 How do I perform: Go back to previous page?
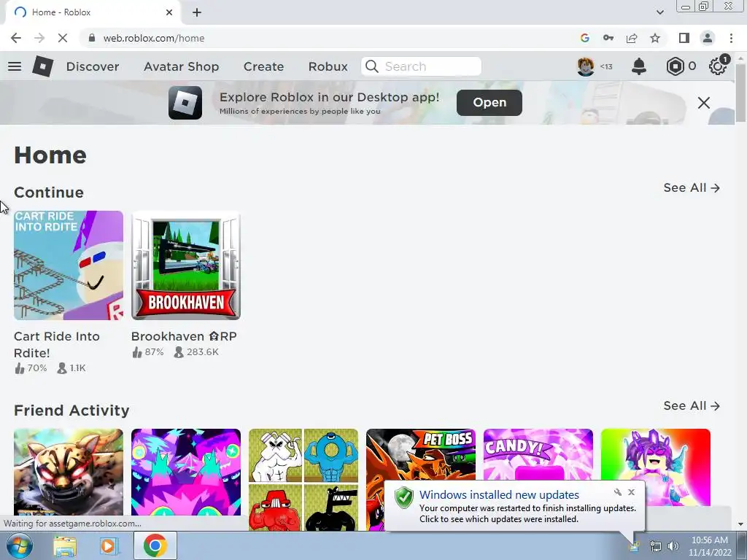click(x=16, y=38)
